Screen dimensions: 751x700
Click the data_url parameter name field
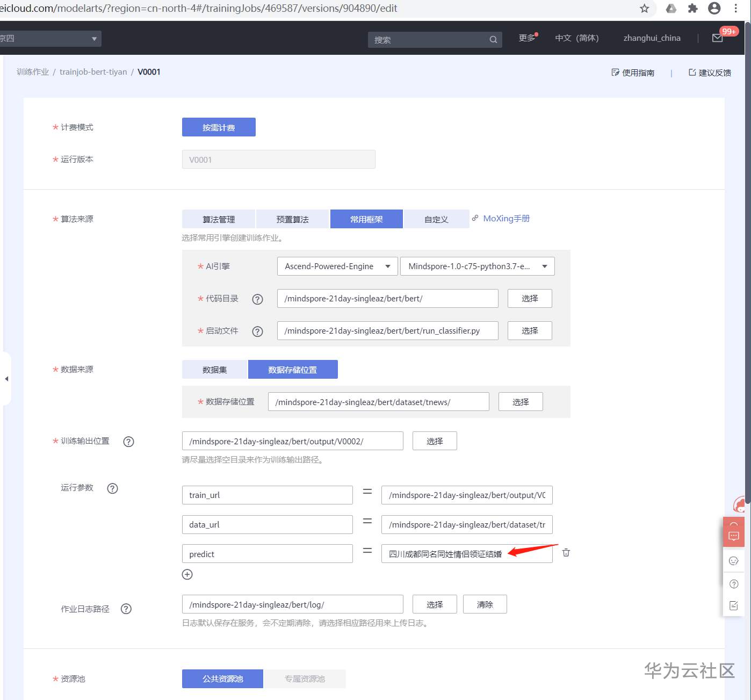(268, 525)
